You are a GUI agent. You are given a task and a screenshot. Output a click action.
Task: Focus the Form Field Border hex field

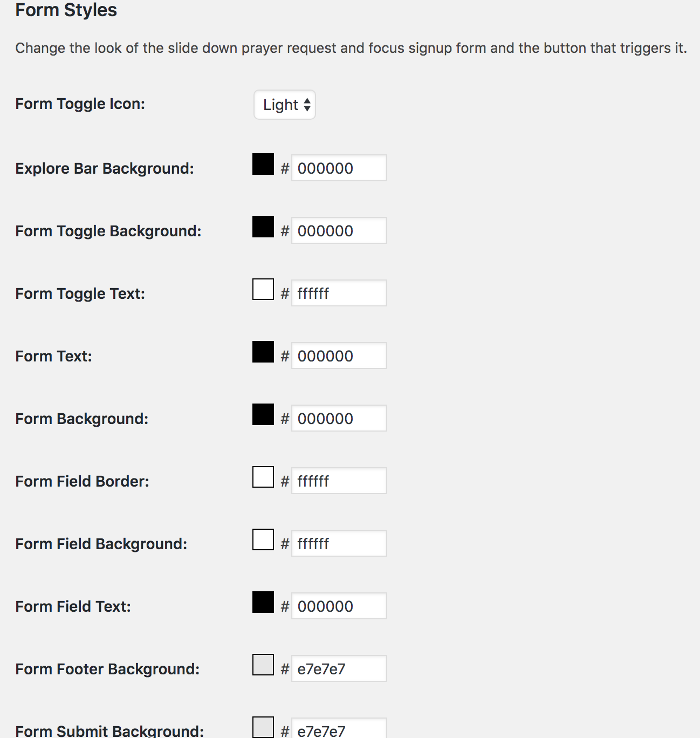(x=339, y=481)
